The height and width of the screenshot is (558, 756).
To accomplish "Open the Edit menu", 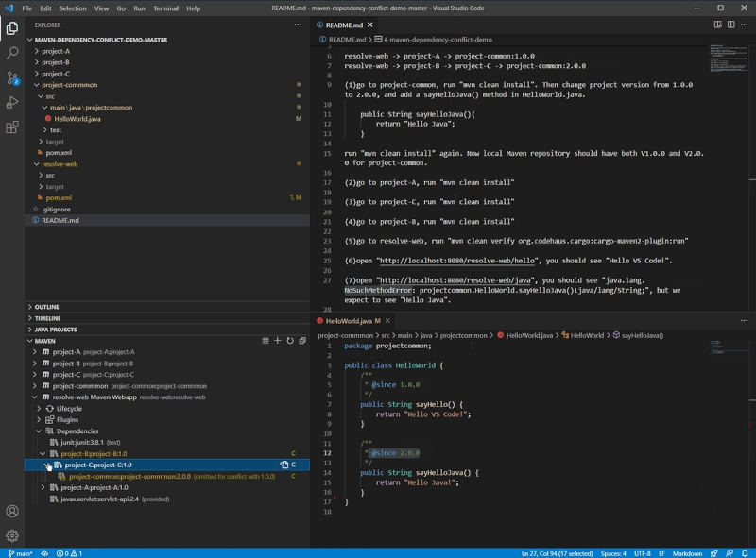I will 45,8.
